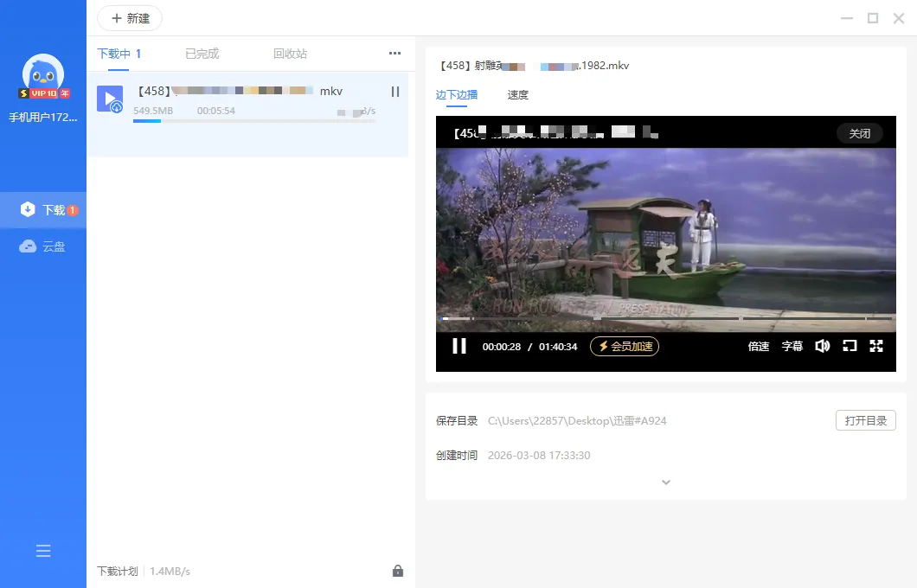Viewport: 917px width, 588px height.
Task: Enter fullscreen with the four-arrow icon
Action: tap(876, 346)
